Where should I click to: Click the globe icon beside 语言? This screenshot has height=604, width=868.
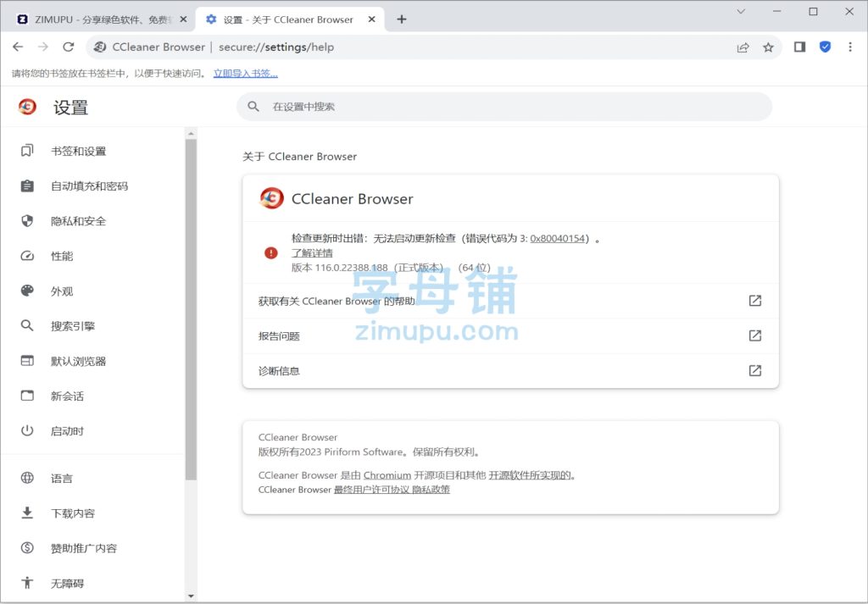click(27, 478)
